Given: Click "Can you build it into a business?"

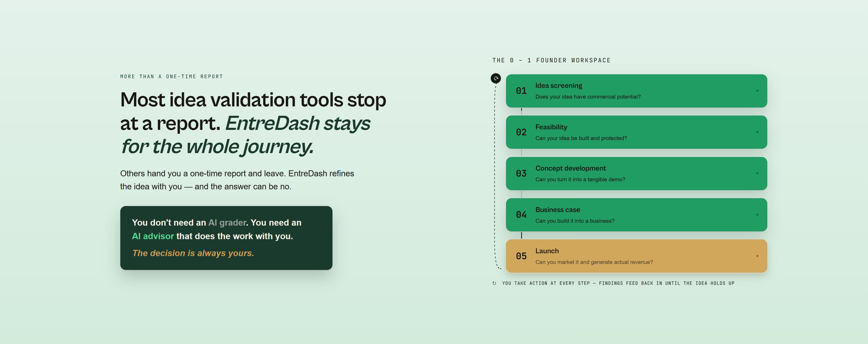Looking at the screenshot, I should tap(575, 221).
